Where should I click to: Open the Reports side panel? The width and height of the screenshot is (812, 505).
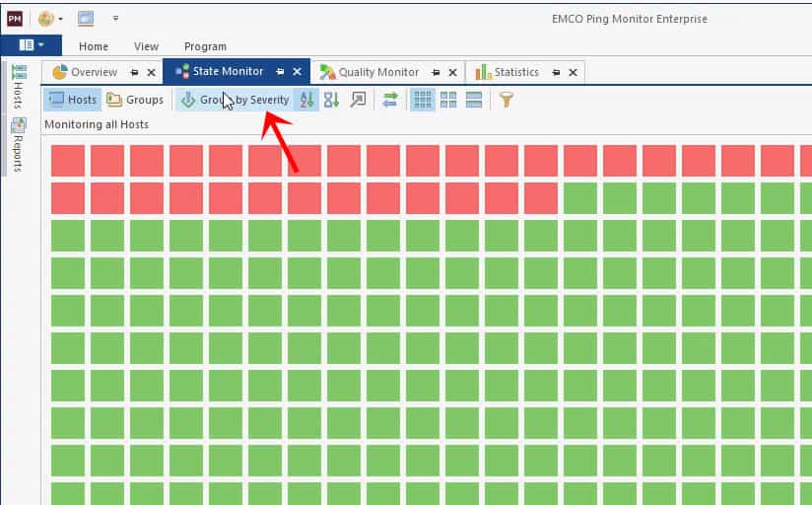(19, 145)
